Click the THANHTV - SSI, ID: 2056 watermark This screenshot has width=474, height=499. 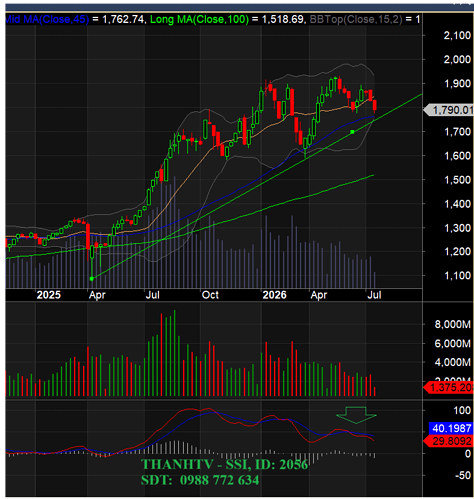[x=224, y=464]
